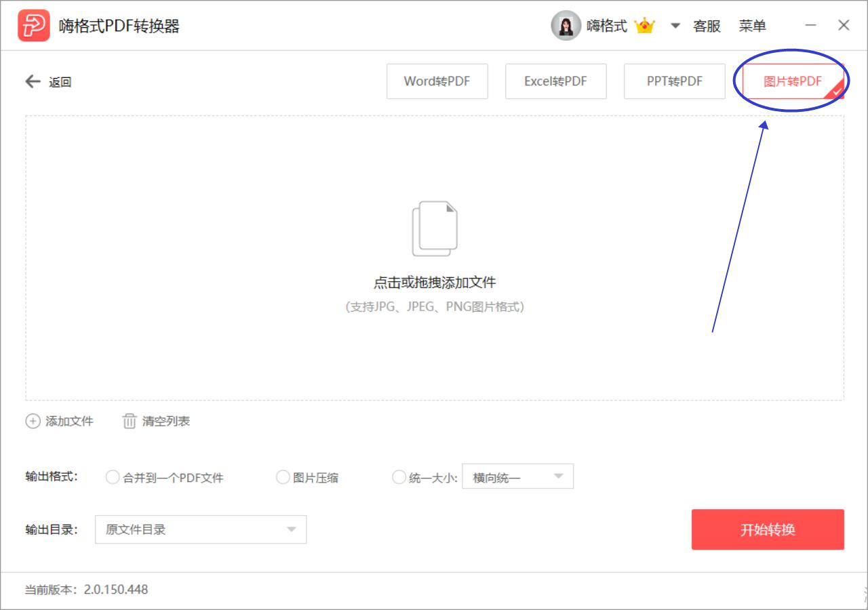
Task: Open the user avatar profile picture
Action: click(x=566, y=26)
